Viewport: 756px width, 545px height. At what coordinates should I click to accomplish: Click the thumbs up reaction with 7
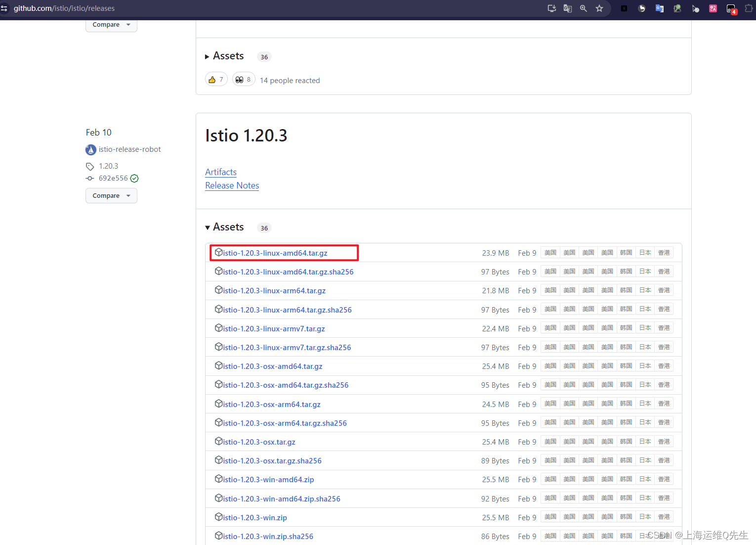tap(216, 80)
